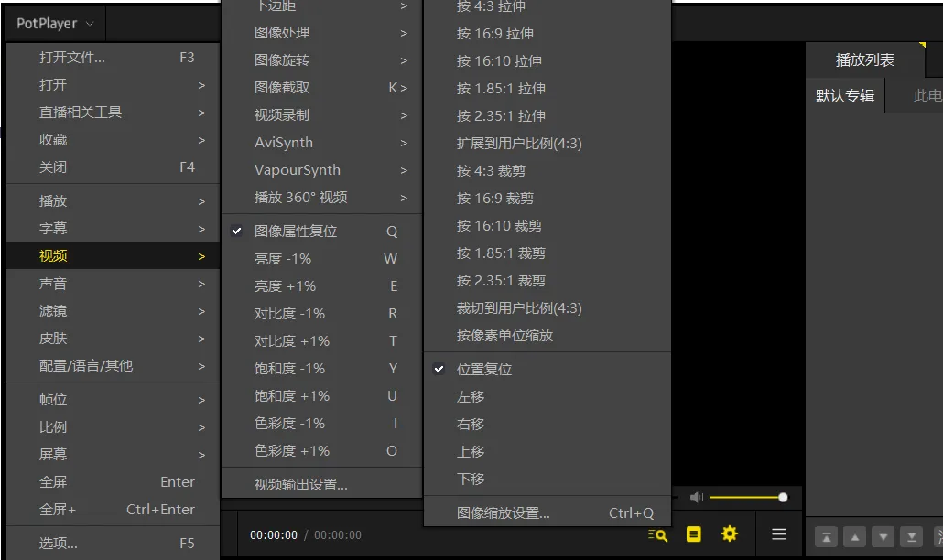Select 按 1.85:1 裁剪 option

point(547,253)
